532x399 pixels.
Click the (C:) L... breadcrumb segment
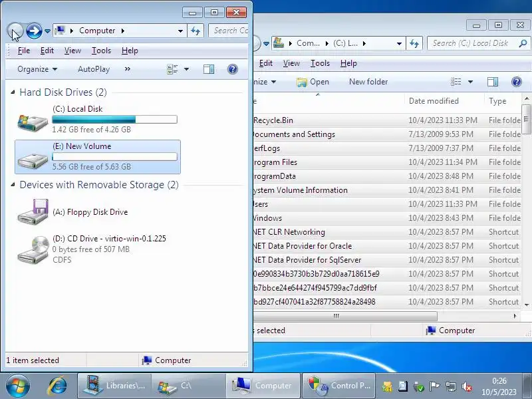click(345, 43)
